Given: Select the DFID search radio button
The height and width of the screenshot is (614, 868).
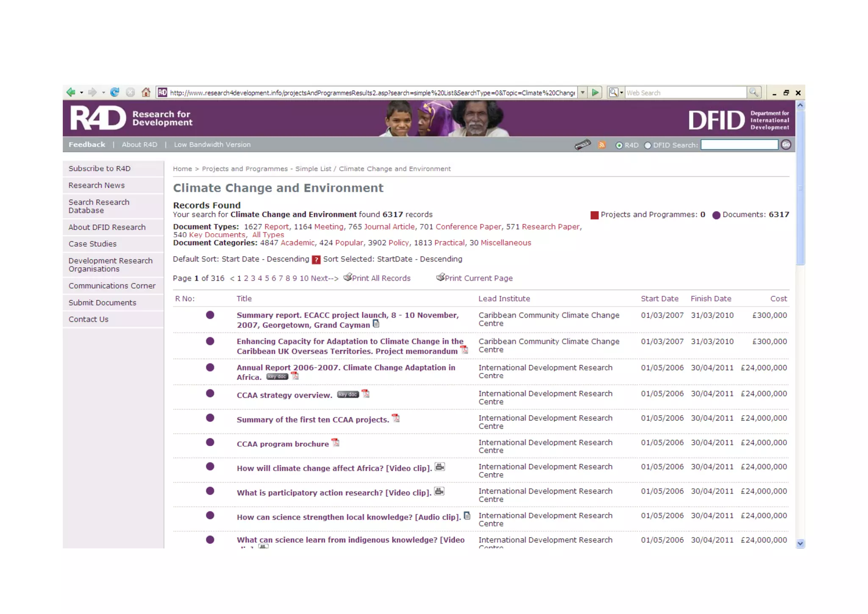Looking at the screenshot, I should [x=648, y=145].
